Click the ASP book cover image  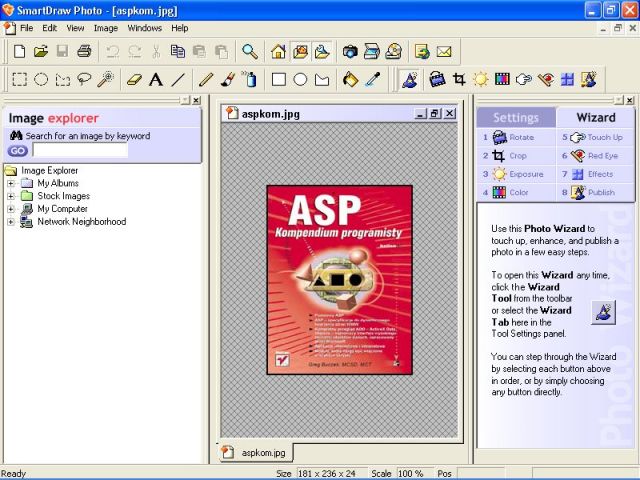click(340, 280)
